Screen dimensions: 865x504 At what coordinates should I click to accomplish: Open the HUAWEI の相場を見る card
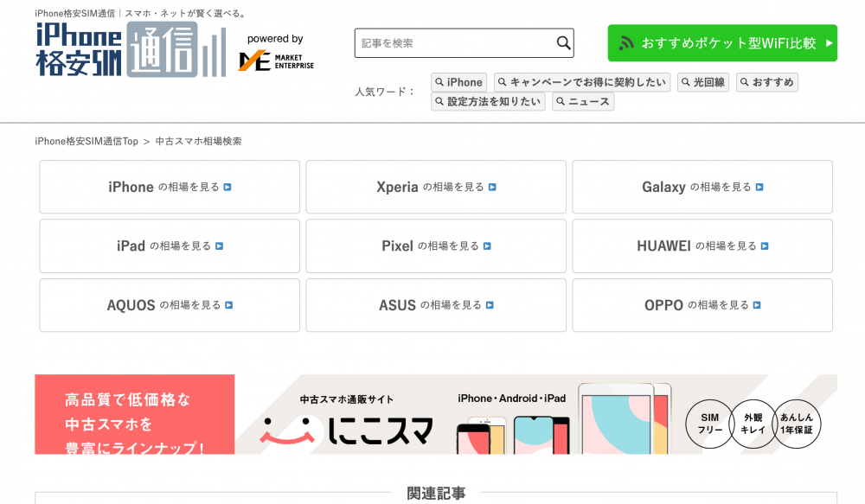[x=702, y=246]
